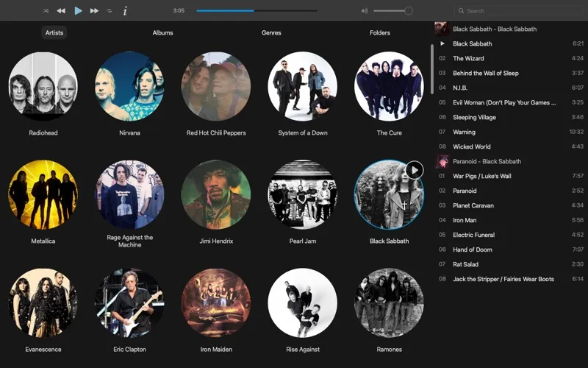Open the Rise Against artist thumbnail
This screenshot has width=588, height=368.
coord(303,302)
